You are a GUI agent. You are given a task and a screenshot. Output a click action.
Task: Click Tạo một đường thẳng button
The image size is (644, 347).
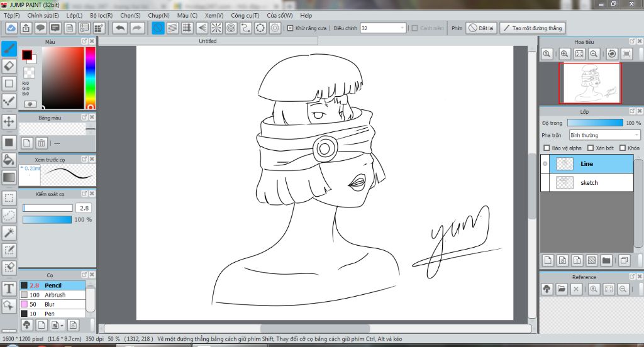[x=533, y=28]
